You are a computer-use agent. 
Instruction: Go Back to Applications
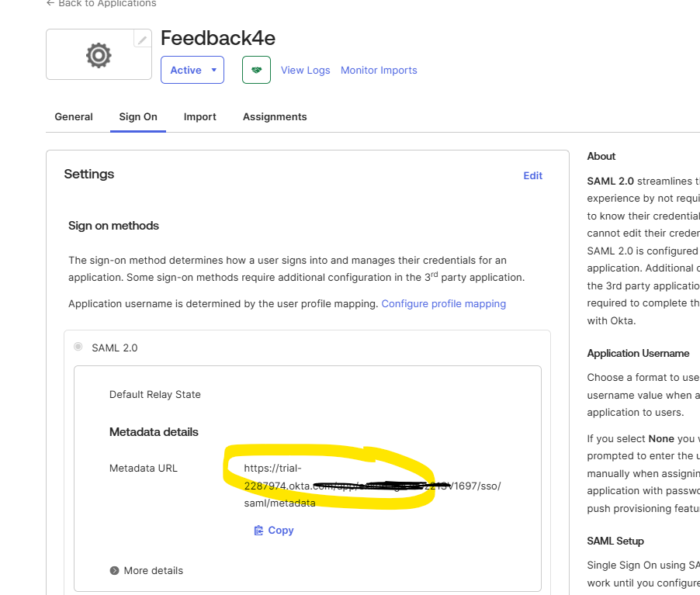pos(101,4)
